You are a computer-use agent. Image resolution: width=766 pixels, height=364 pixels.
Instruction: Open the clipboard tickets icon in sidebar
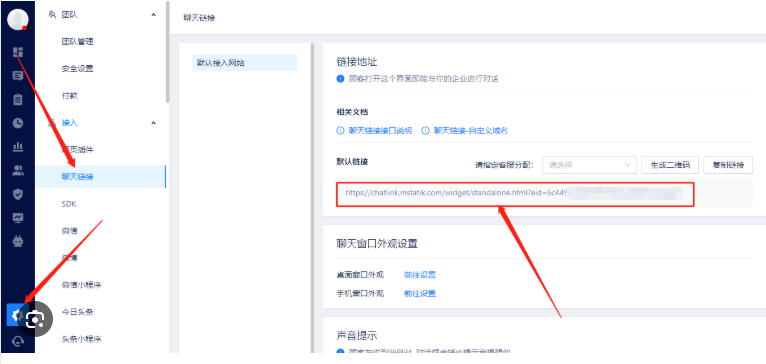coord(18,99)
